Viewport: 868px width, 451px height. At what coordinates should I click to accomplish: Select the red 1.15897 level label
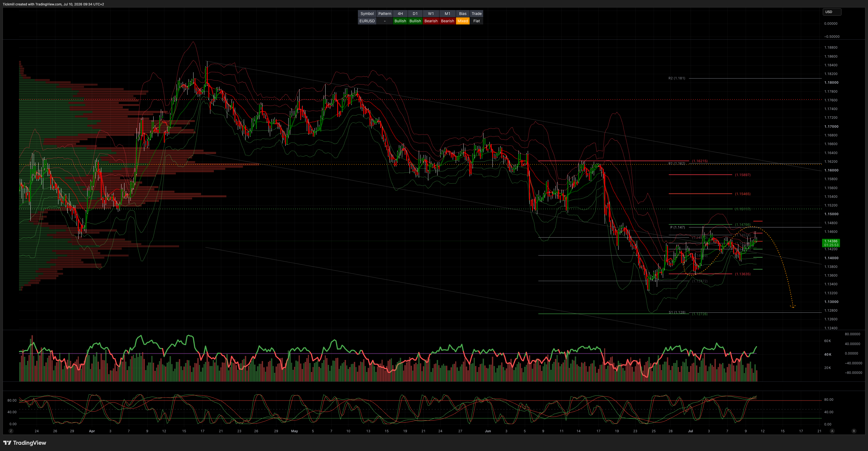click(743, 175)
